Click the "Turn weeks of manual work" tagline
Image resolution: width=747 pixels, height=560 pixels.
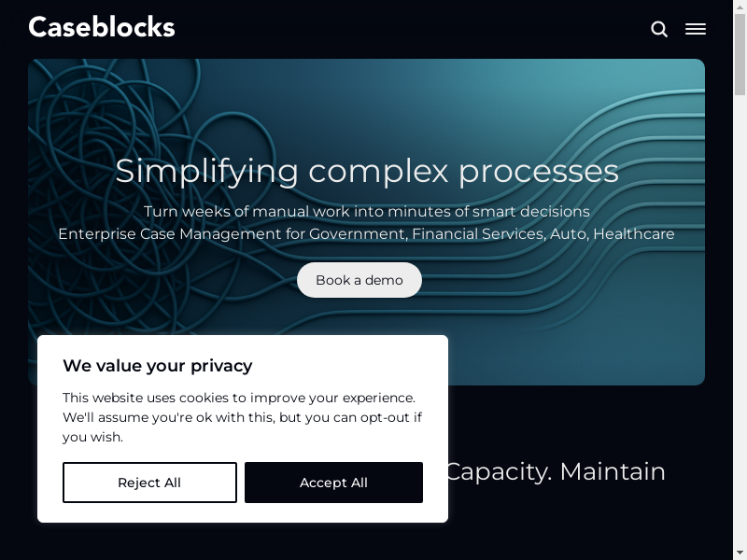367,211
